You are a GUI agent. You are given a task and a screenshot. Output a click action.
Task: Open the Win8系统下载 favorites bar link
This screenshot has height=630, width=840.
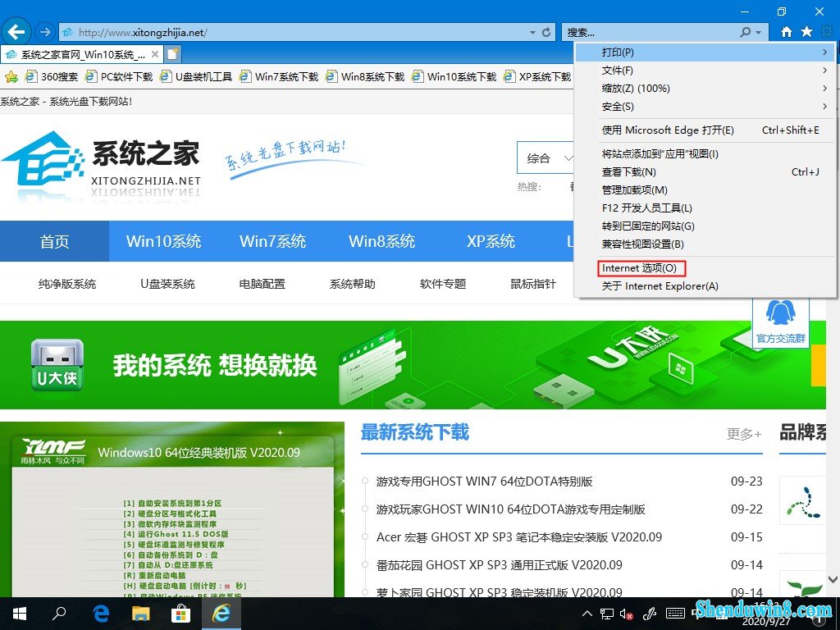tap(365, 76)
